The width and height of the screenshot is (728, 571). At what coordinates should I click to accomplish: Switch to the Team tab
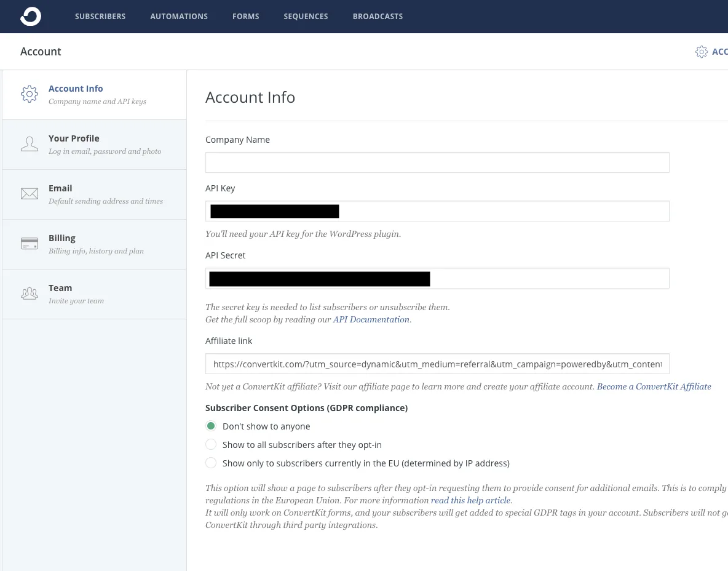[94, 294]
